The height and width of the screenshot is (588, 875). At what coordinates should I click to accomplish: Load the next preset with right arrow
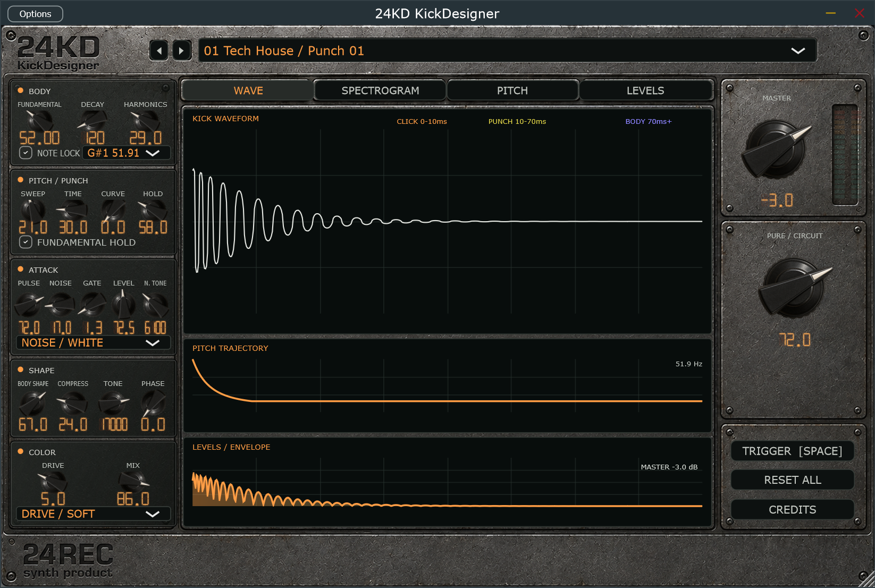(x=182, y=51)
